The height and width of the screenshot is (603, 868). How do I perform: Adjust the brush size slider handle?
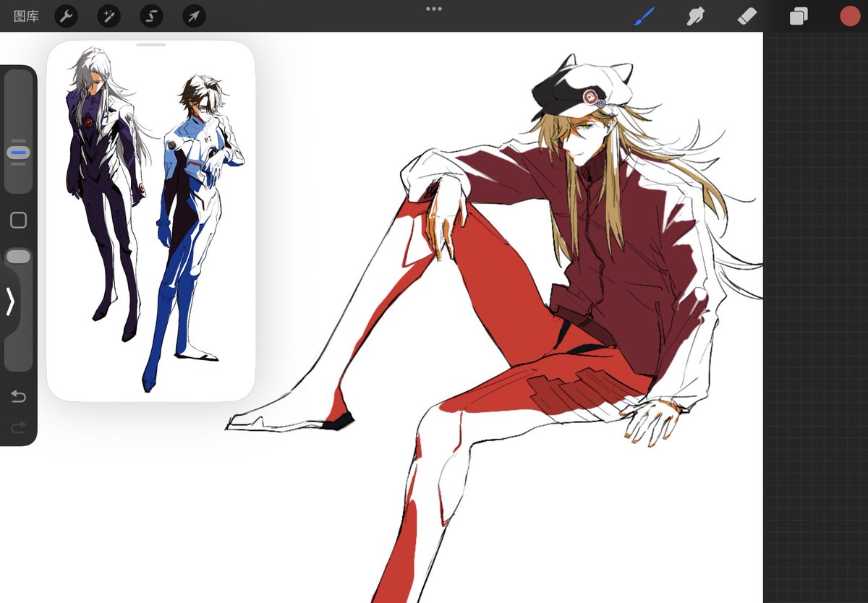pos(19,153)
